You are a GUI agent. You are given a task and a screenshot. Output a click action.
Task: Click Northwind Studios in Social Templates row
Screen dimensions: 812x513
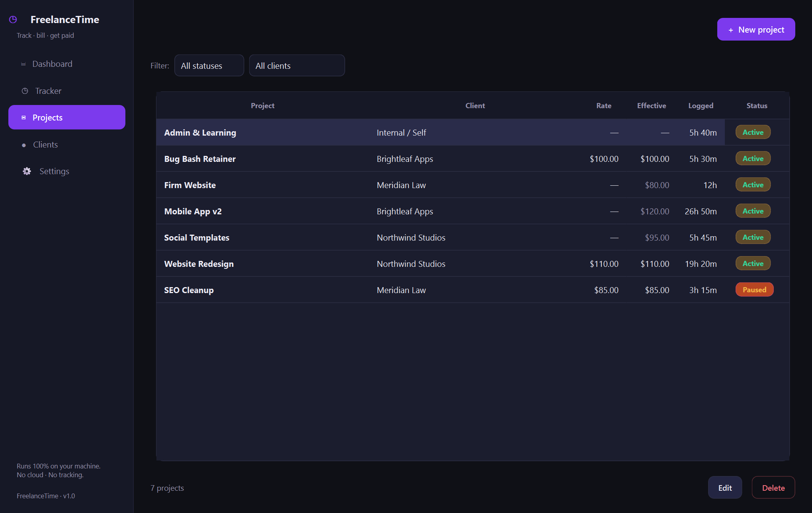click(411, 237)
